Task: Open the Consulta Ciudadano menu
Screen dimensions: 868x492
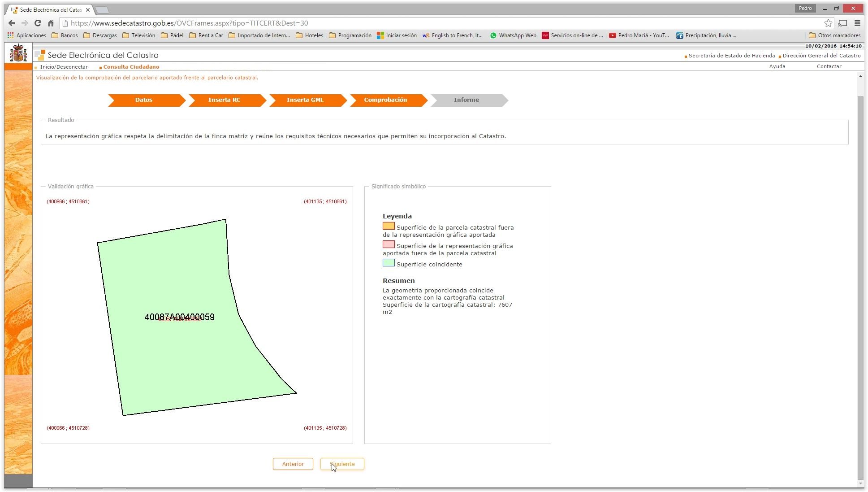Action: coord(131,67)
